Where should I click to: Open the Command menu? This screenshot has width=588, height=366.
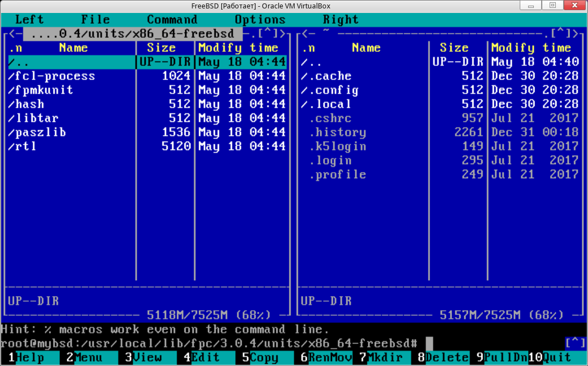point(172,20)
